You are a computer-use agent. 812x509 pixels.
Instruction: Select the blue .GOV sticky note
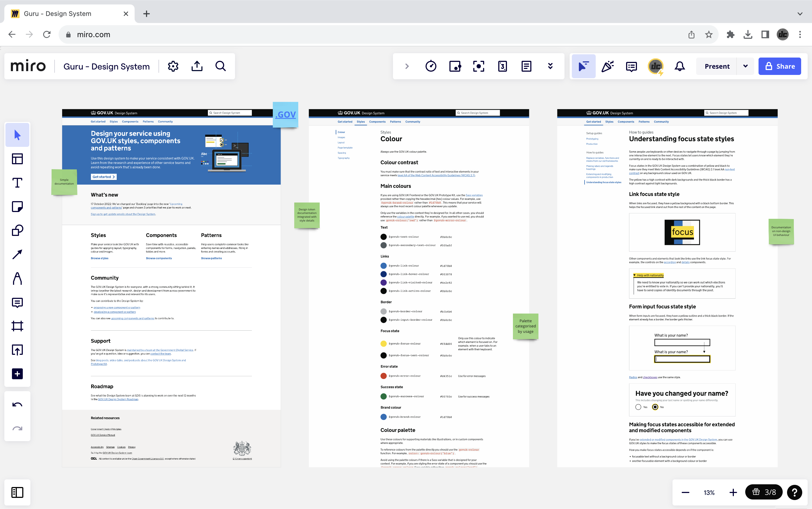[x=285, y=115]
